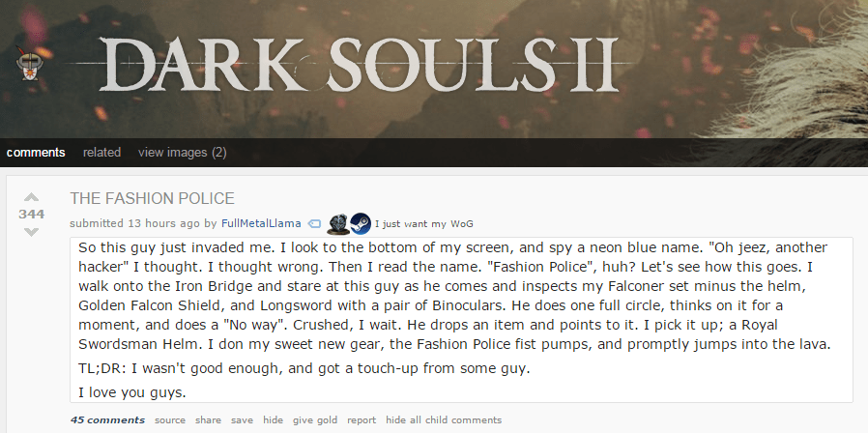Save this post
This screenshot has height=433, width=868.
pos(242,420)
